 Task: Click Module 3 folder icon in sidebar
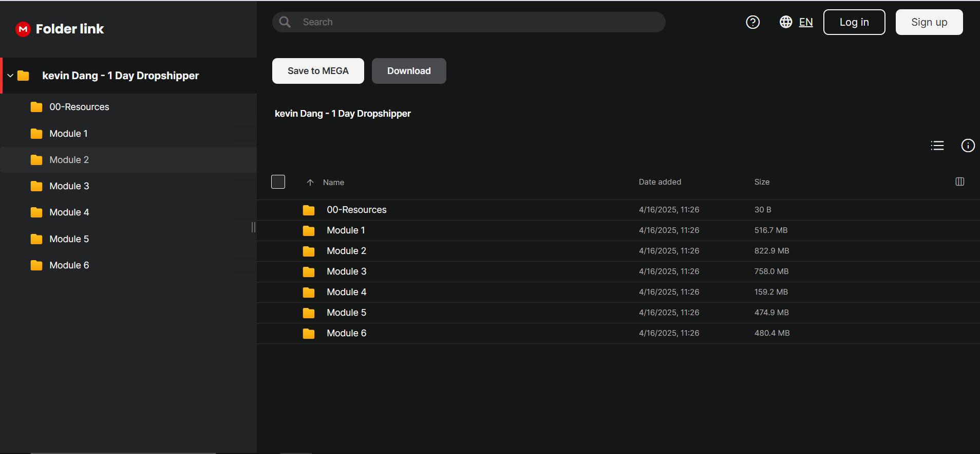36,186
